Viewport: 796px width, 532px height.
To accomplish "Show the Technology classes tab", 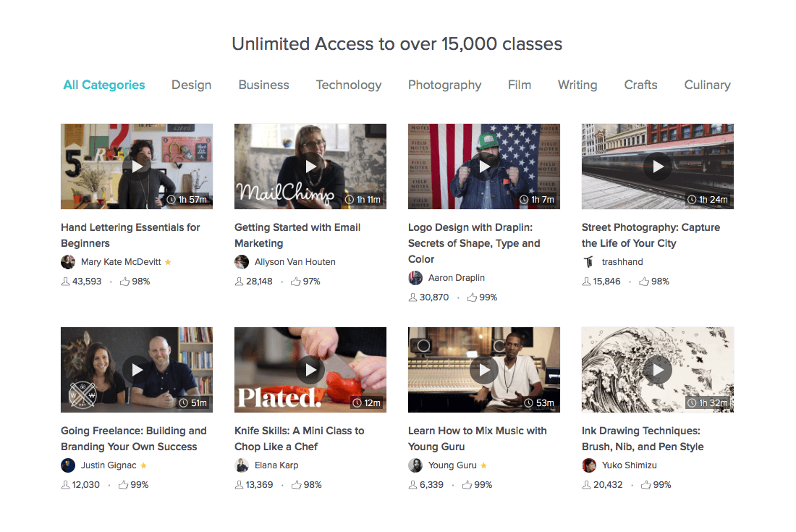I will point(348,85).
